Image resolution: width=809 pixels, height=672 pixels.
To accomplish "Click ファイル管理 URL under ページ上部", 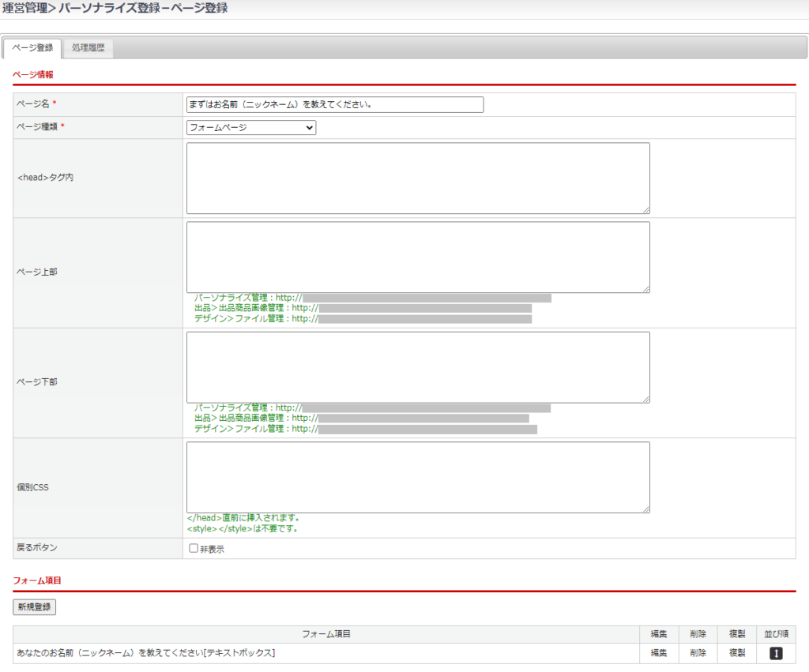I will coord(363,319).
